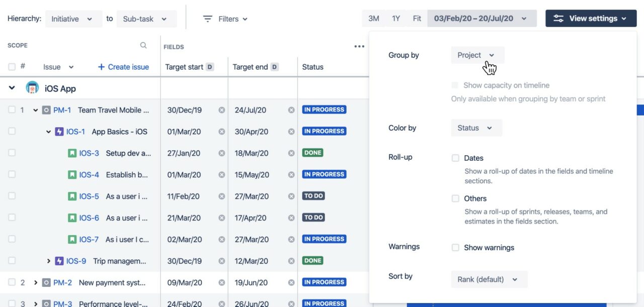Screen dimensions: 644x307
Task: Switch timeline range to 1Y
Action: pyautogui.click(x=395, y=18)
